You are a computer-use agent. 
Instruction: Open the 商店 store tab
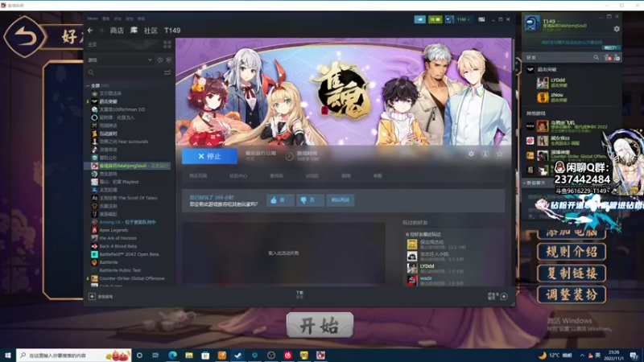[x=117, y=31]
